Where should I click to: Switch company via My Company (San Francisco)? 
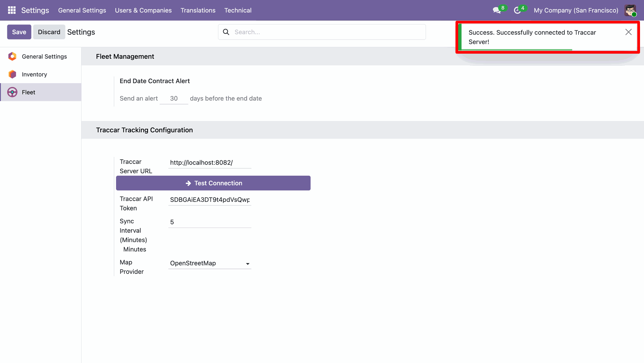(x=576, y=10)
